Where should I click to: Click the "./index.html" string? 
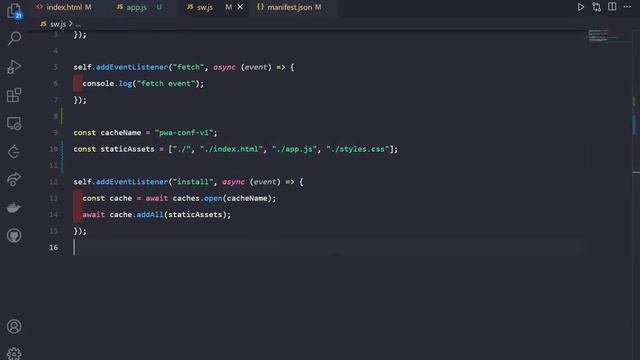[x=231, y=149]
